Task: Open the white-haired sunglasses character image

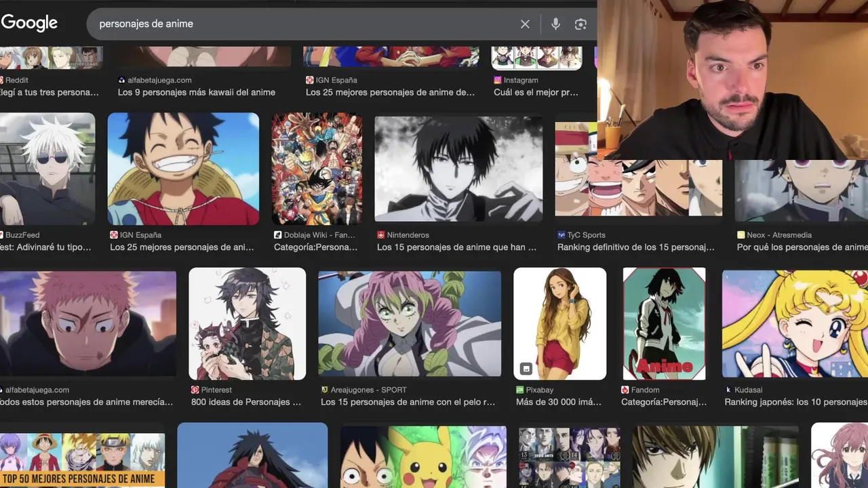Action: (47, 169)
